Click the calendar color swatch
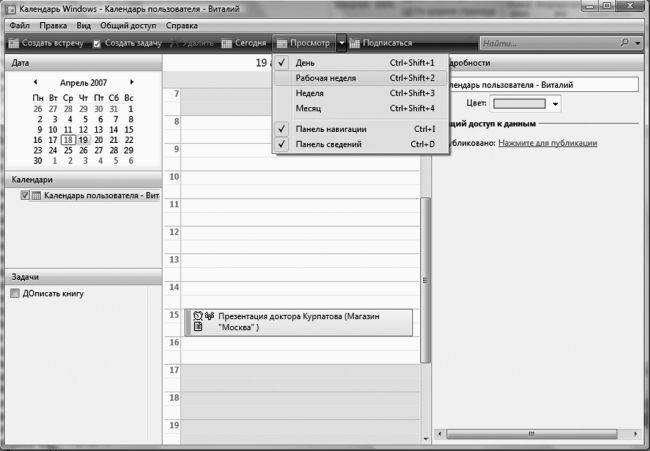This screenshot has width=650, height=451. 520,103
